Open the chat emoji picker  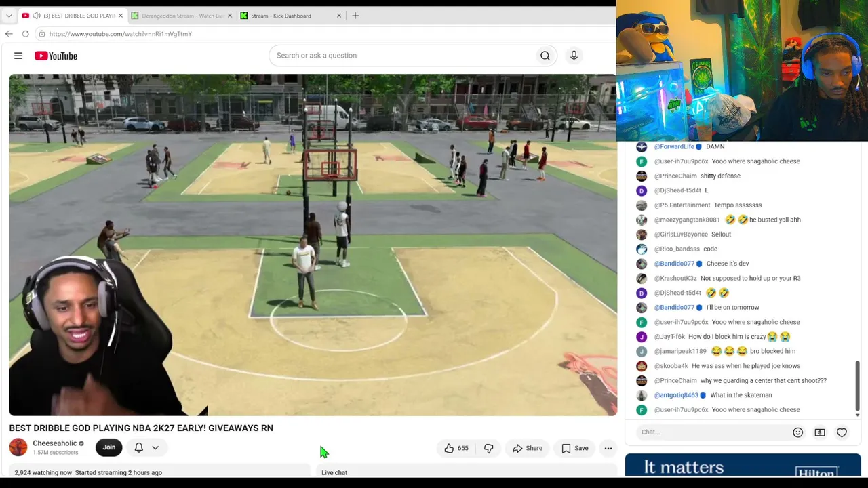tap(798, 432)
